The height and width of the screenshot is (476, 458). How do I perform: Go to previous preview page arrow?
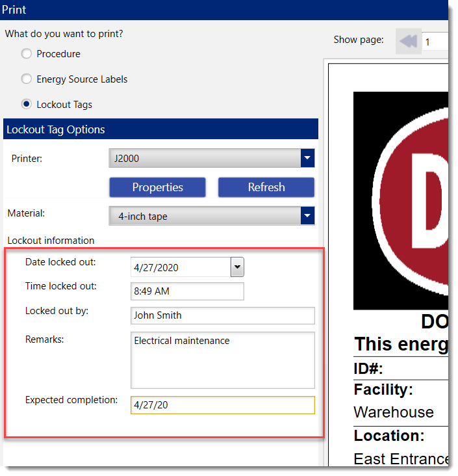pyautogui.click(x=408, y=41)
